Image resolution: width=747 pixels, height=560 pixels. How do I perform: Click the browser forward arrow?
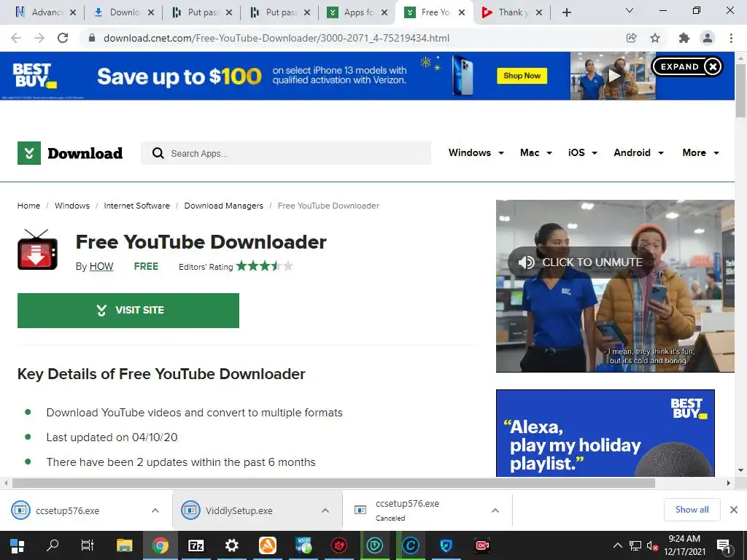(39, 38)
